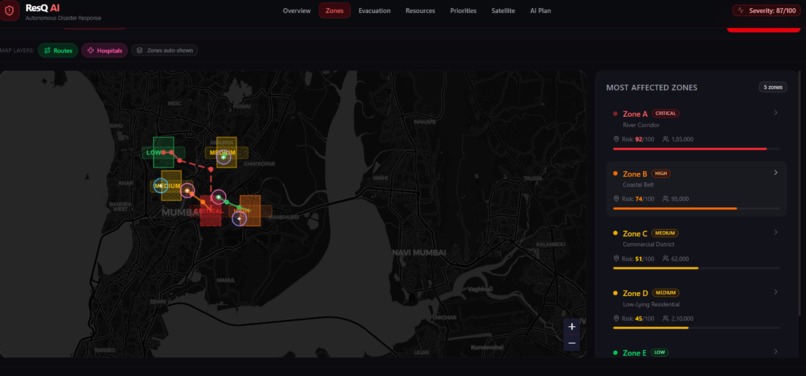Click Zone A location pin risk icon

616,139
